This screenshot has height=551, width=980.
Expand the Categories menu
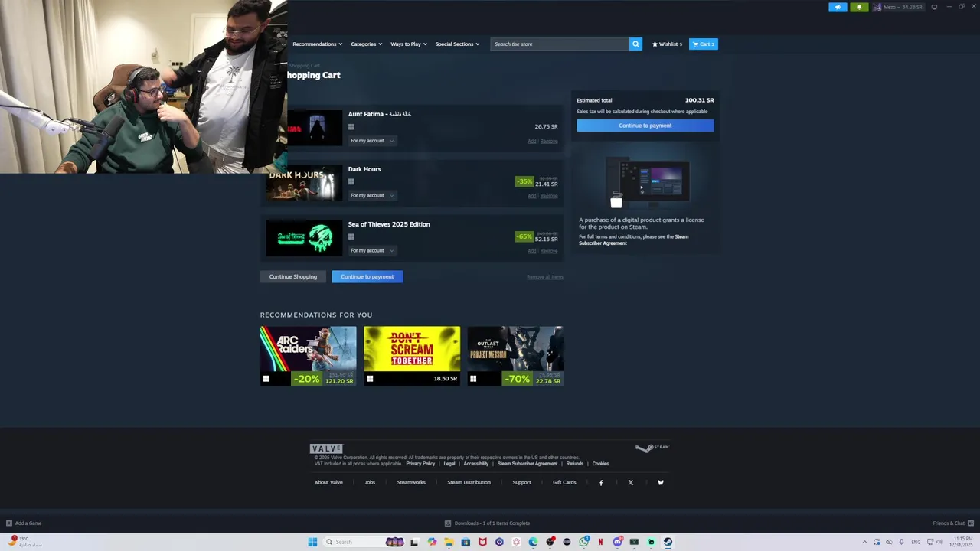click(x=366, y=44)
